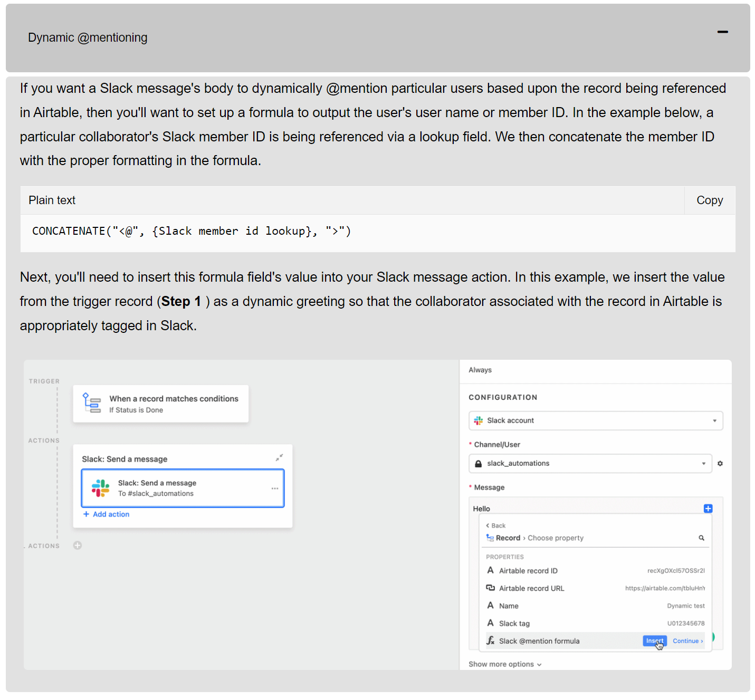Open the slack_automations channel dropdown
This screenshot has width=755, height=700.
point(590,463)
